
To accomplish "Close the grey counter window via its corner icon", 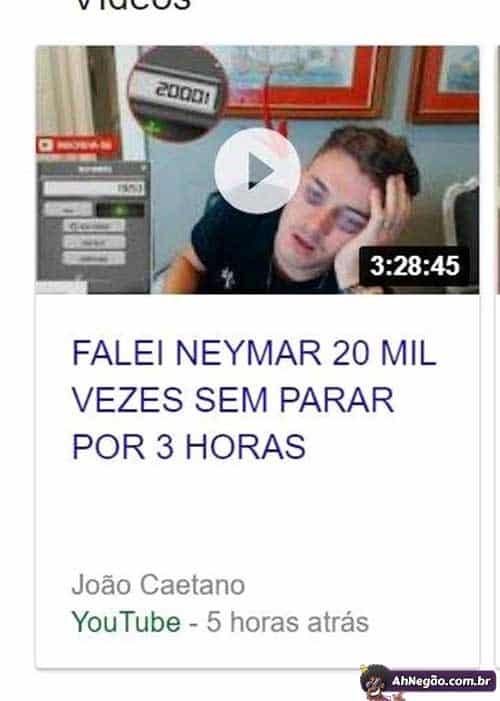I will click(x=144, y=169).
